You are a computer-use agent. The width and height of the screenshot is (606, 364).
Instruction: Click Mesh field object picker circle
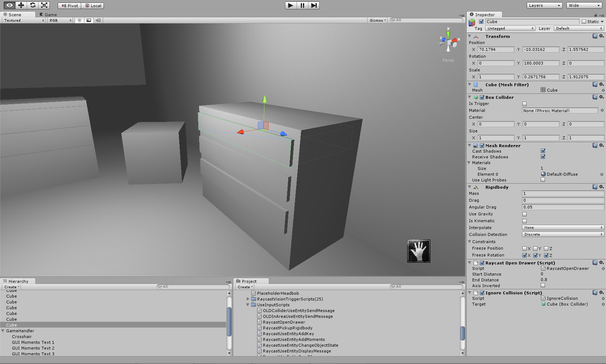pyautogui.click(x=603, y=90)
